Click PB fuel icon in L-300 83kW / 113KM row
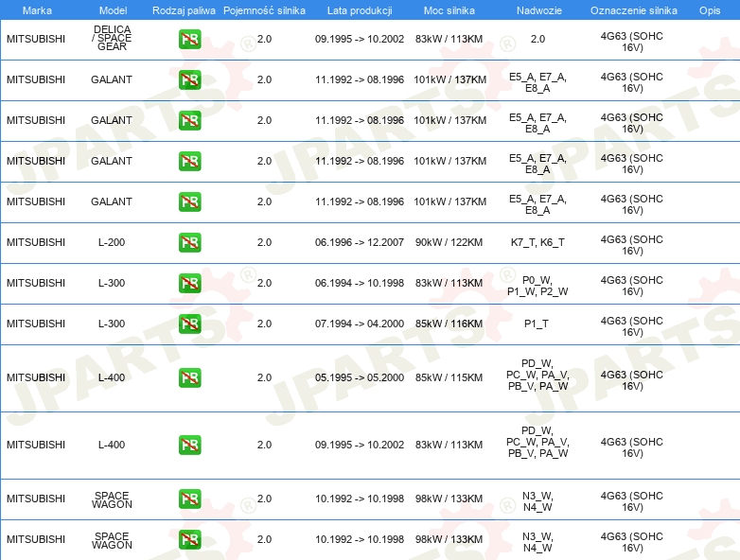740x560 pixels. (x=189, y=283)
